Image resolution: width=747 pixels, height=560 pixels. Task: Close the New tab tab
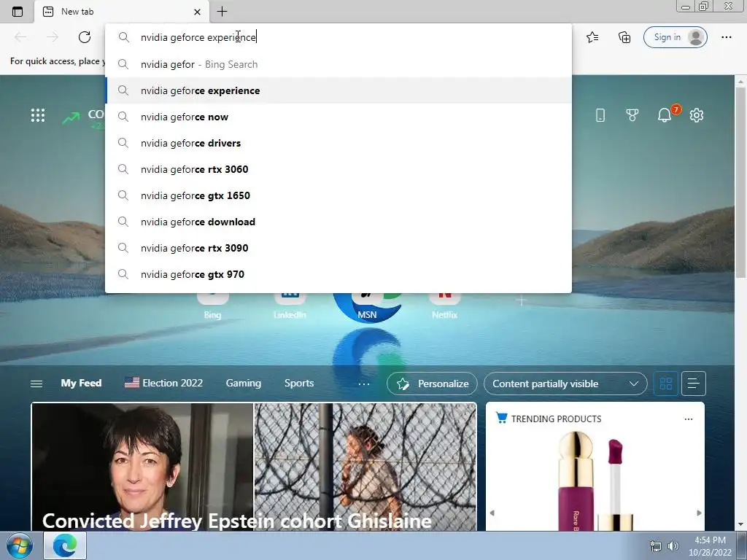coord(197,12)
